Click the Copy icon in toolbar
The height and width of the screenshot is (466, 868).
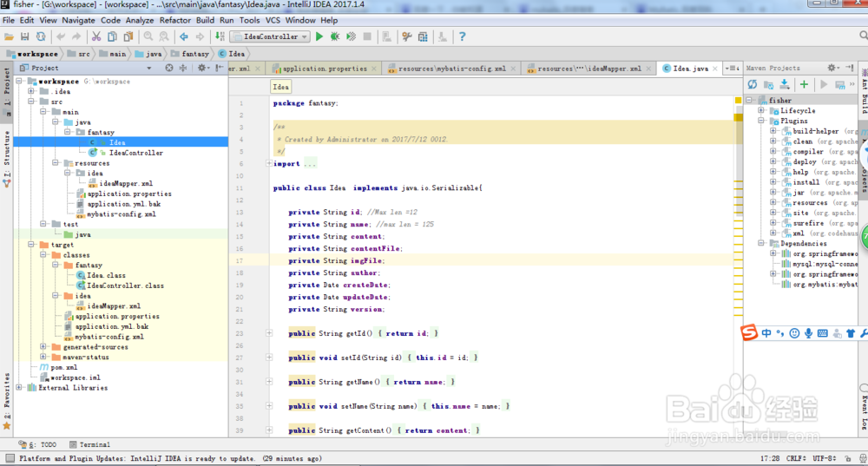112,37
